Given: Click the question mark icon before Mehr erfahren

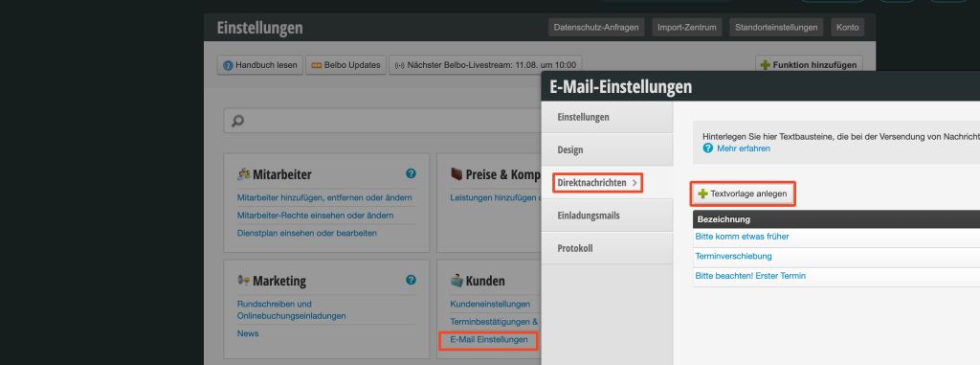Looking at the screenshot, I should pos(708,148).
